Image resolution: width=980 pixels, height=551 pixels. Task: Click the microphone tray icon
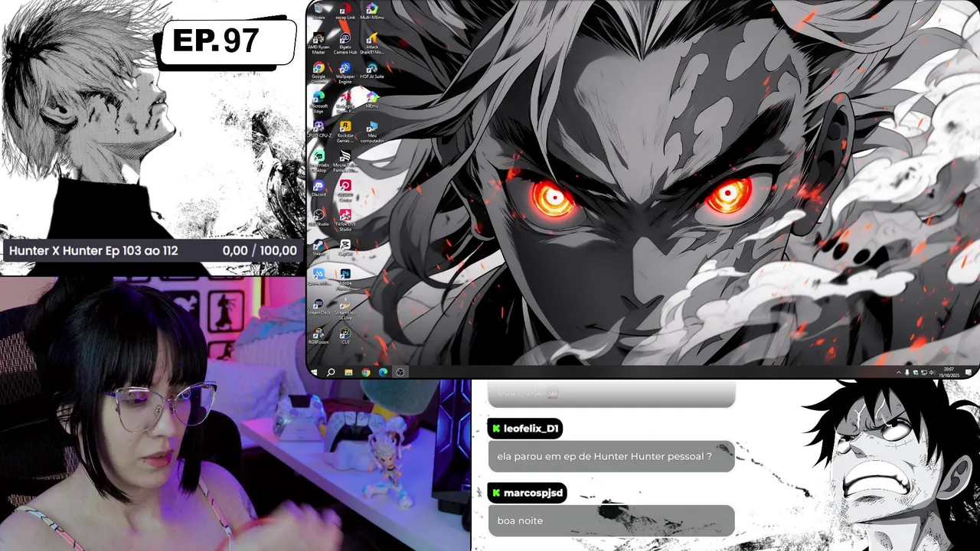point(907,373)
